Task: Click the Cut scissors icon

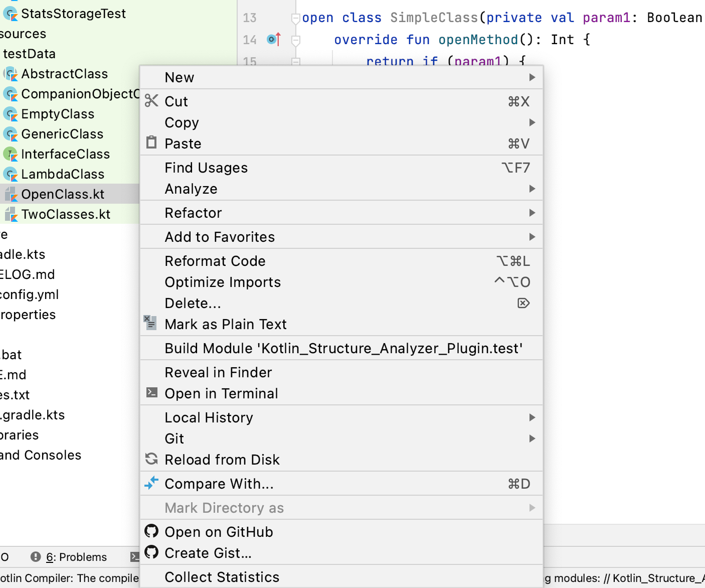Action: (151, 101)
